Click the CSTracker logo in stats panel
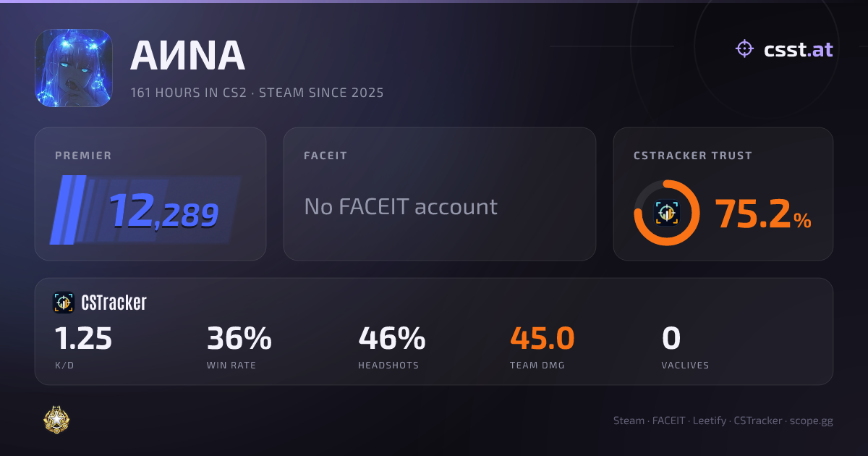The width and height of the screenshot is (868, 456). [x=64, y=303]
